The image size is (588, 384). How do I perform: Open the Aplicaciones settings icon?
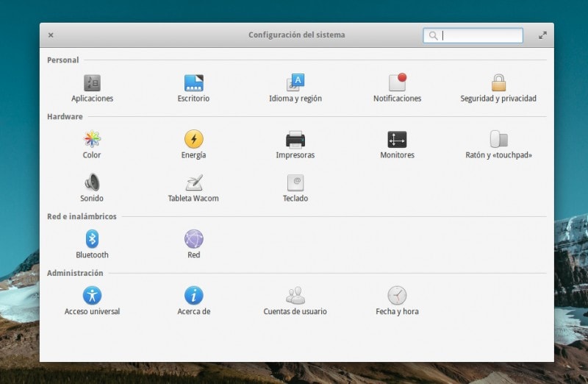pyautogui.click(x=92, y=83)
